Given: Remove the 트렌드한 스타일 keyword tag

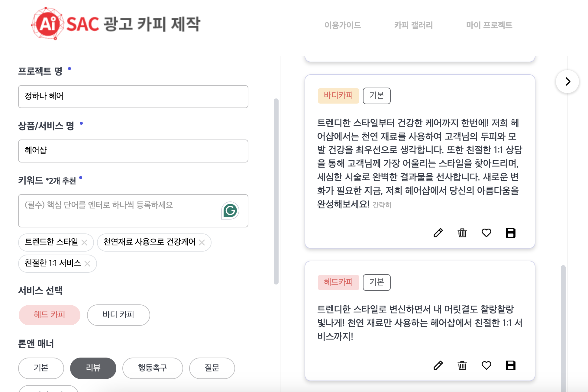Looking at the screenshot, I should pos(85,243).
